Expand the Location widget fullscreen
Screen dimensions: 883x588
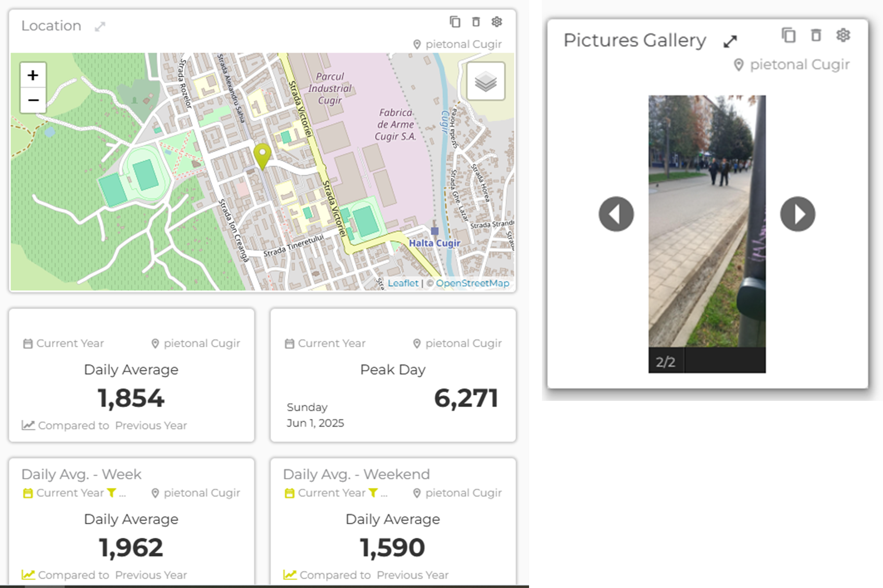100,27
